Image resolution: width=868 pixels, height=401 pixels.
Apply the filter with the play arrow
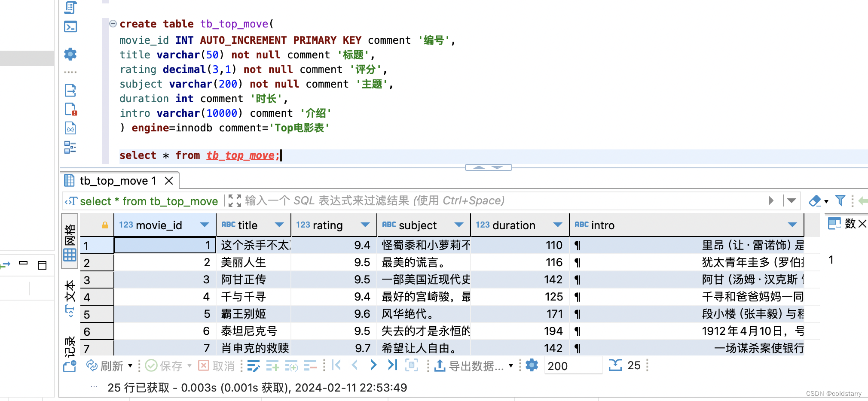point(771,200)
